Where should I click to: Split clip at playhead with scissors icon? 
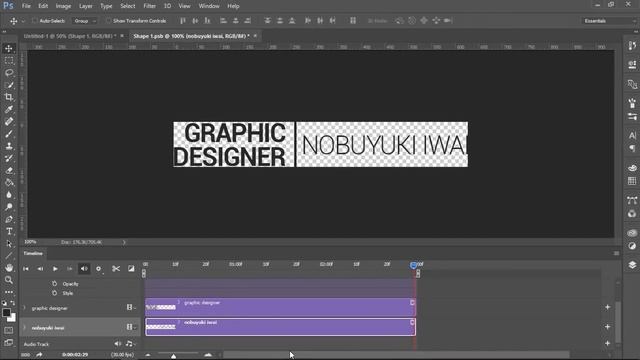coord(116,269)
